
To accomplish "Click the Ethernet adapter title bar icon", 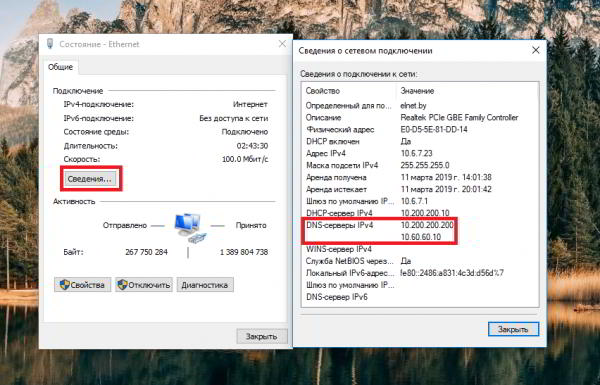I will click(x=50, y=44).
